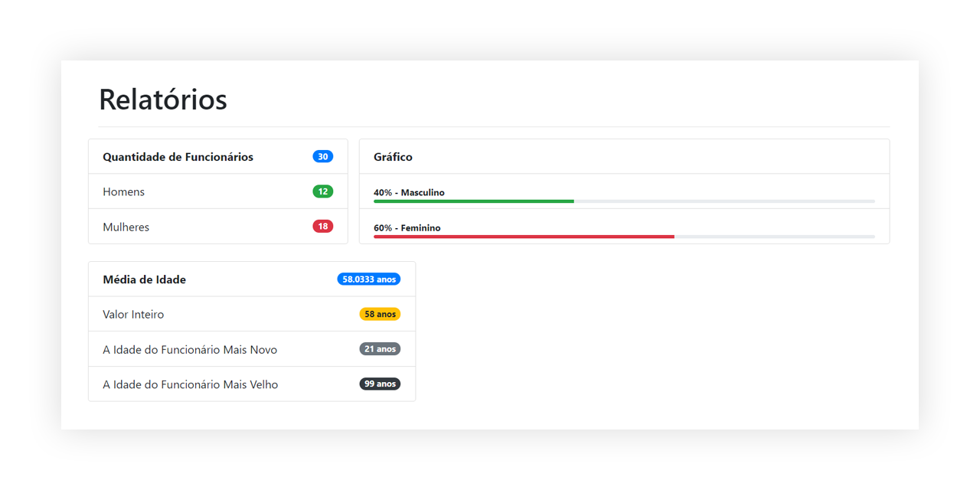Select the yellow 58 anos badge
This screenshot has height=490, width=980.
pos(380,313)
